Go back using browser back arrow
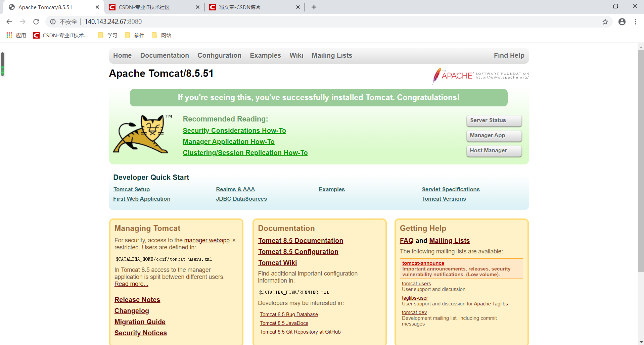The width and height of the screenshot is (644, 345). click(9, 22)
